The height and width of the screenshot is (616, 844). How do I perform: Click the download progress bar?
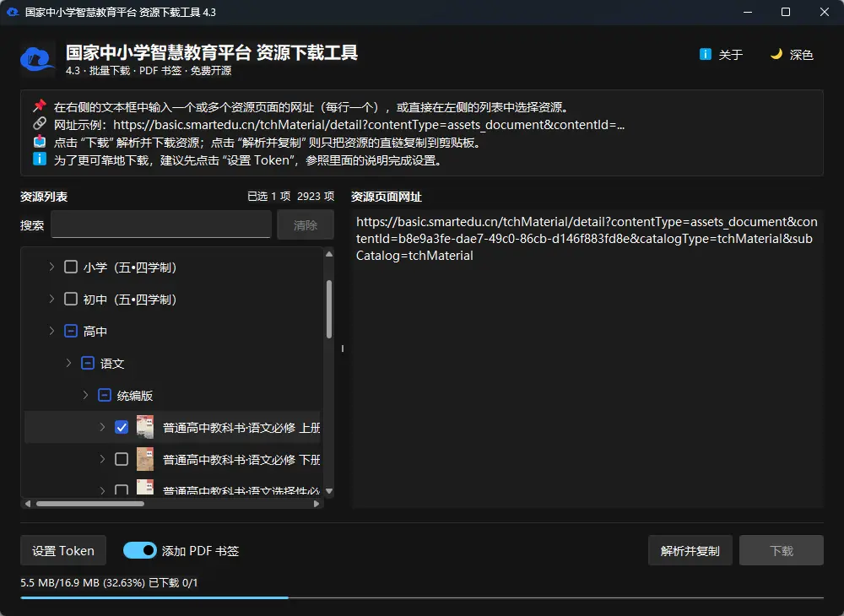pos(422,597)
